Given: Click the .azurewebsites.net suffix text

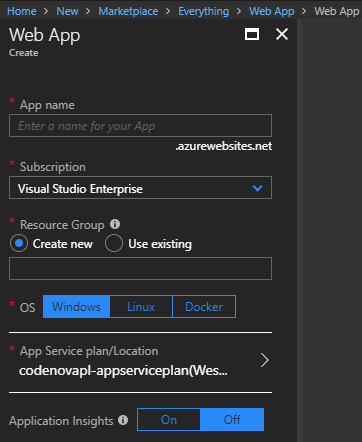Looking at the screenshot, I should coord(224,146).
